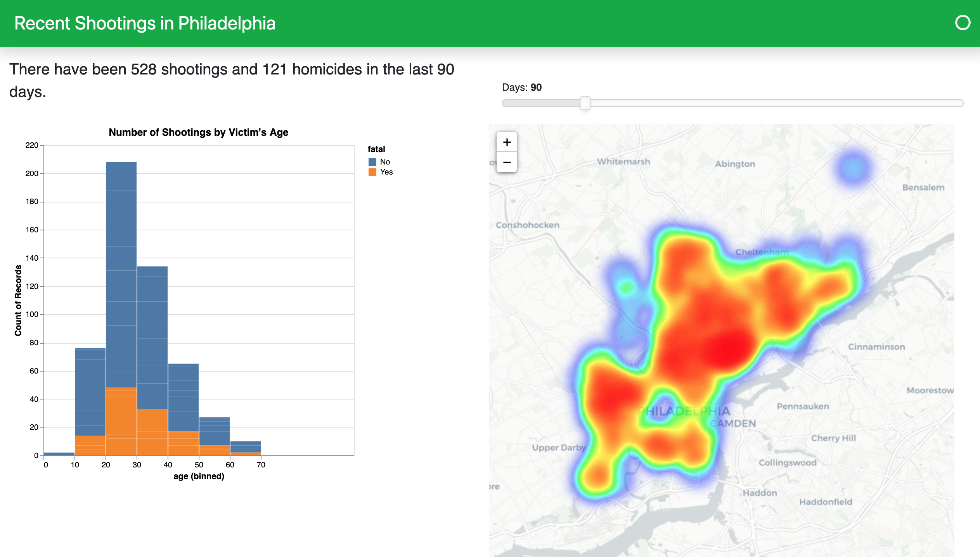Click the orange 'Yes' legend swatch
This screenshot has height=557, width=980.
[x=372, y=172]
